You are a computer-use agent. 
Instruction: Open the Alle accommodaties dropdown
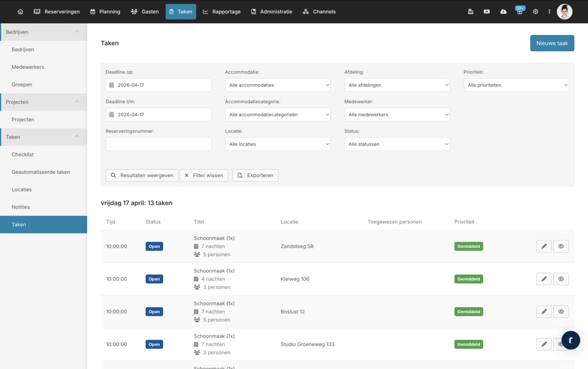coord(277,85)
